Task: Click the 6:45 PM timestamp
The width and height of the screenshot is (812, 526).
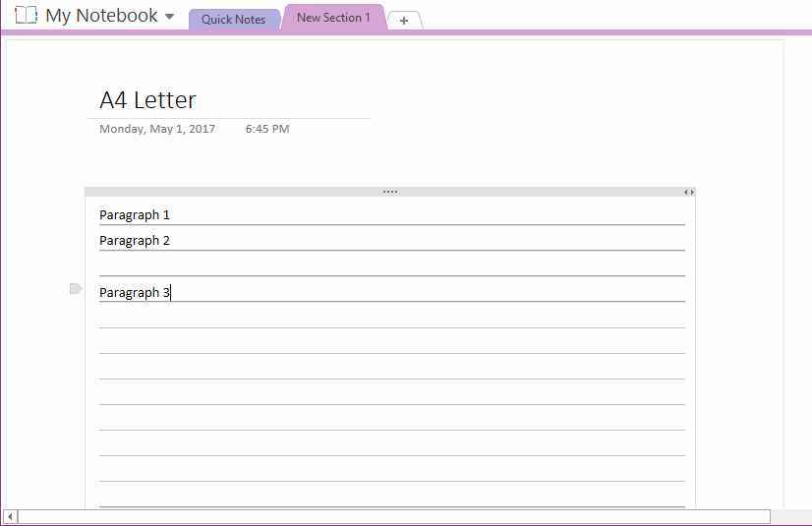Action: (267, 129)
